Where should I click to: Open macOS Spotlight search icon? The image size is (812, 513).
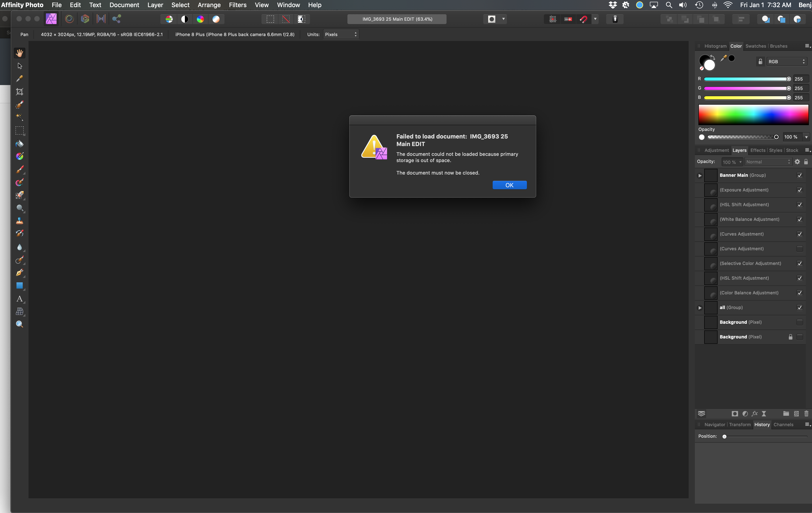tap(669, 5)
